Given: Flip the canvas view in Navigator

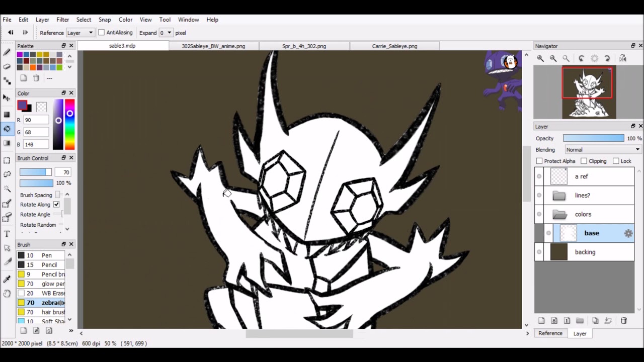Looking at the screenshot, I should click(x=622, y=58).
